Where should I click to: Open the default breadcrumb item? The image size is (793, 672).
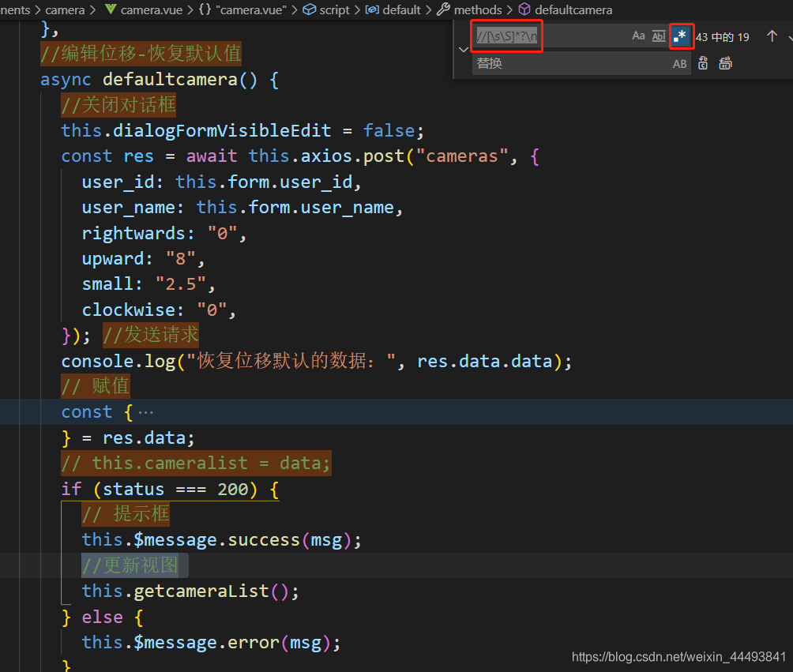point(401,9)
